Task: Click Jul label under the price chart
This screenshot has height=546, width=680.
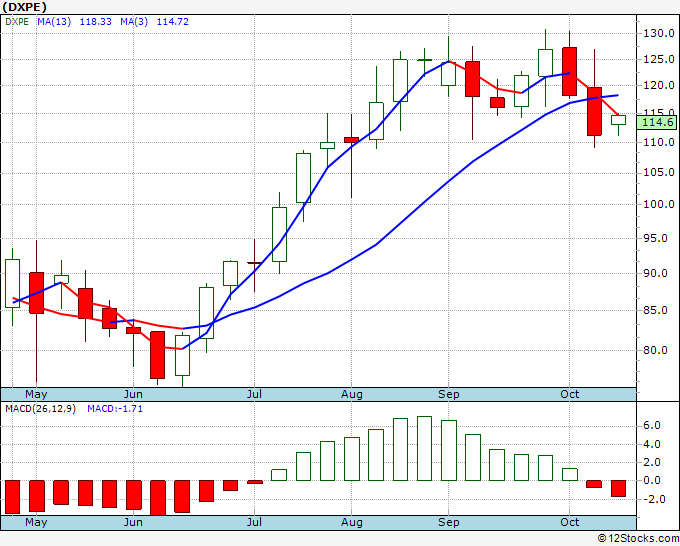Action: click(254, 394)
